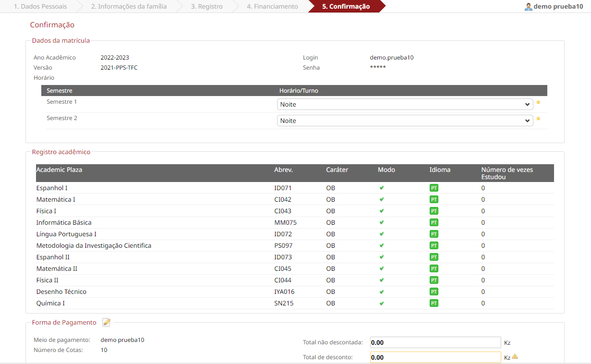Click the green Modo checkmark for Matemática I
Screen dimensions: 591x364
(x=382, y=199)
